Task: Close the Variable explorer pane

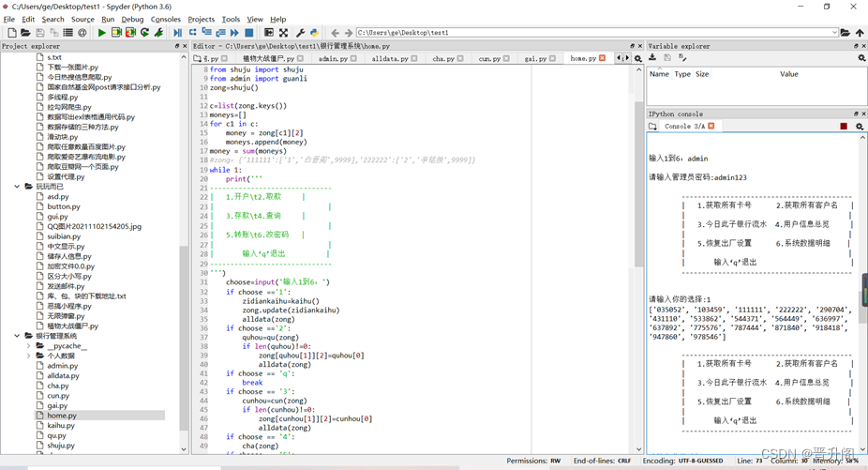Action: coord(863,46)
